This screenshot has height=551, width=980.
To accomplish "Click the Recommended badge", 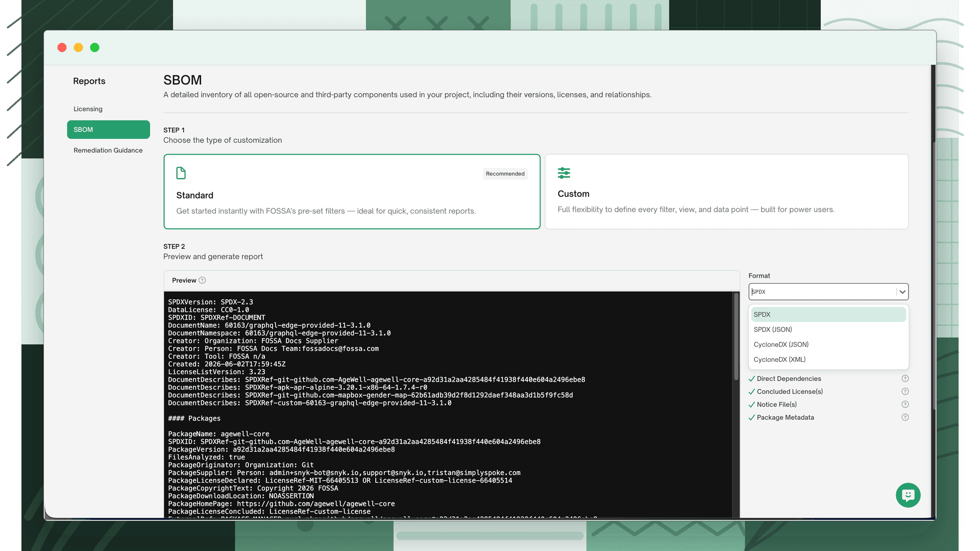I will pyautogui.click(x=505, y=173).
